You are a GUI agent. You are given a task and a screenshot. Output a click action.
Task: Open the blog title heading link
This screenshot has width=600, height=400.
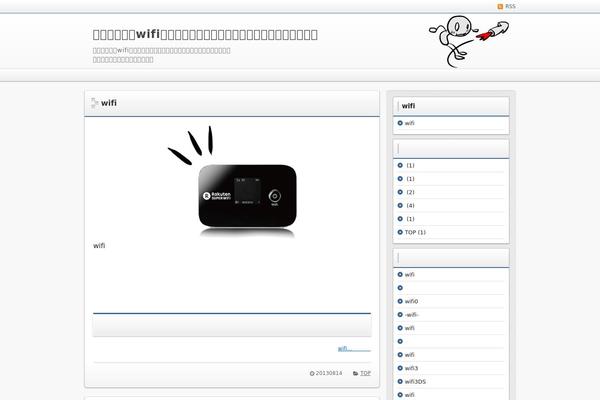click(205, 34)
